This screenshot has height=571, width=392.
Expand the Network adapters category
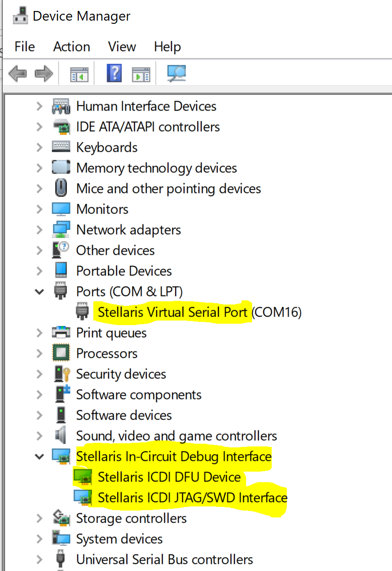pos(40,230)
